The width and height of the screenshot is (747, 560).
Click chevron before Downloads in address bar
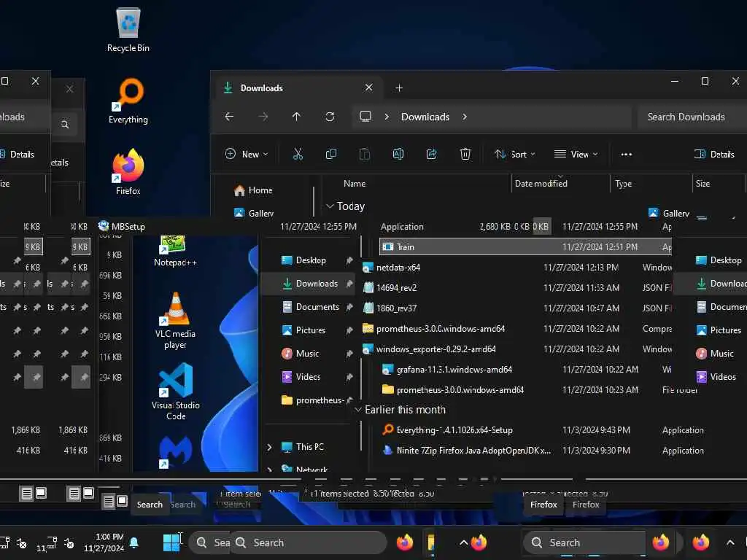click(x=387, y=117)
